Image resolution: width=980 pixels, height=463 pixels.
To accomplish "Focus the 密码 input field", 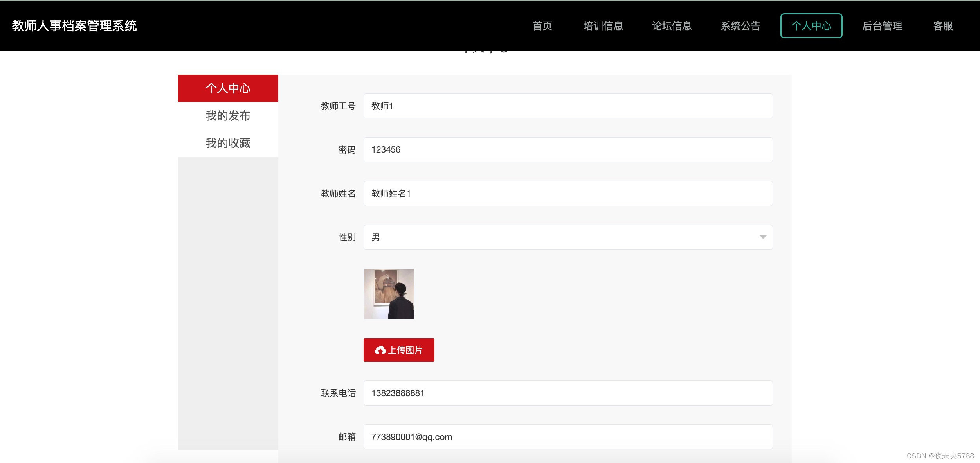I will [567, 150].
